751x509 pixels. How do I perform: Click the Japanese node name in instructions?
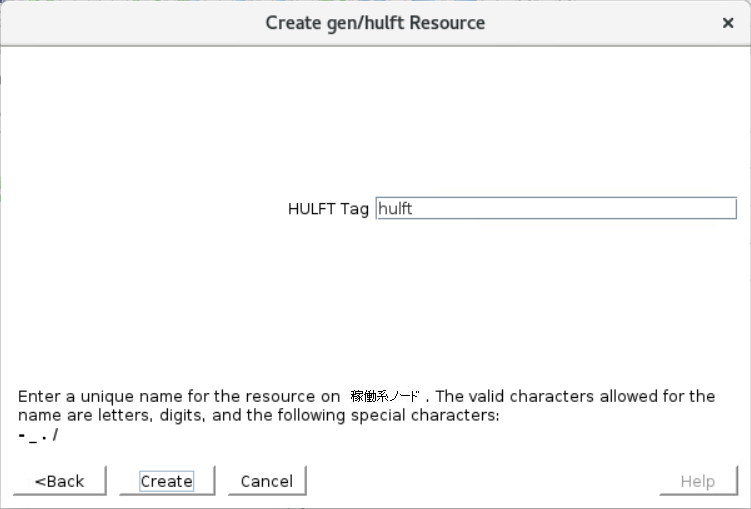pyautogui.click(x=385, y=396)
